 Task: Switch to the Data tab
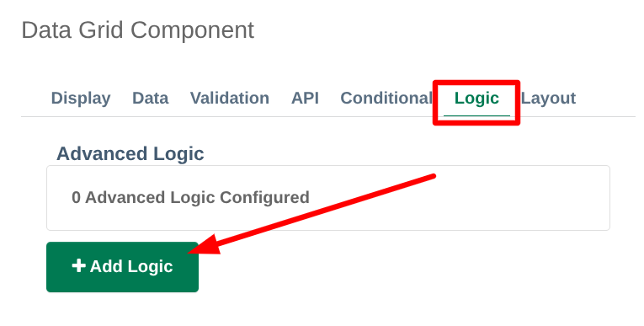[x=151, y=99]
